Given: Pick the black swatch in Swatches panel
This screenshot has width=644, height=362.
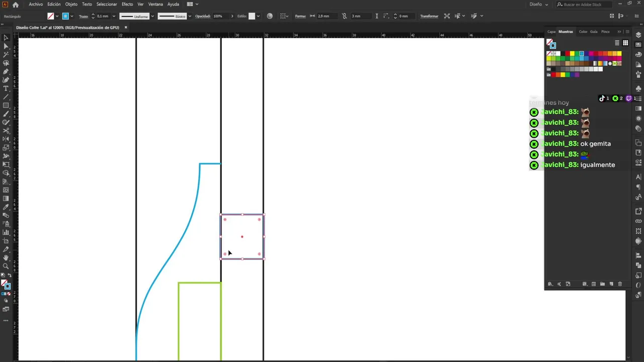Looking at the screenshot, I should pos(563,53).
